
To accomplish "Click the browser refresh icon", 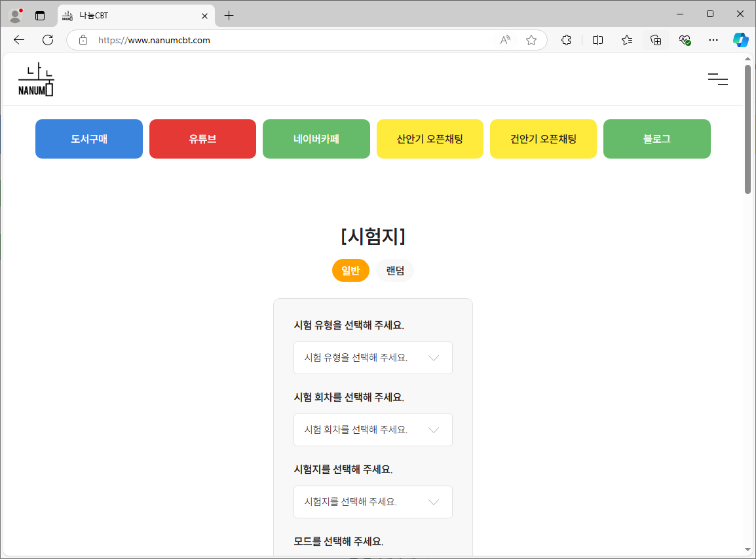I will pos(47,40).
